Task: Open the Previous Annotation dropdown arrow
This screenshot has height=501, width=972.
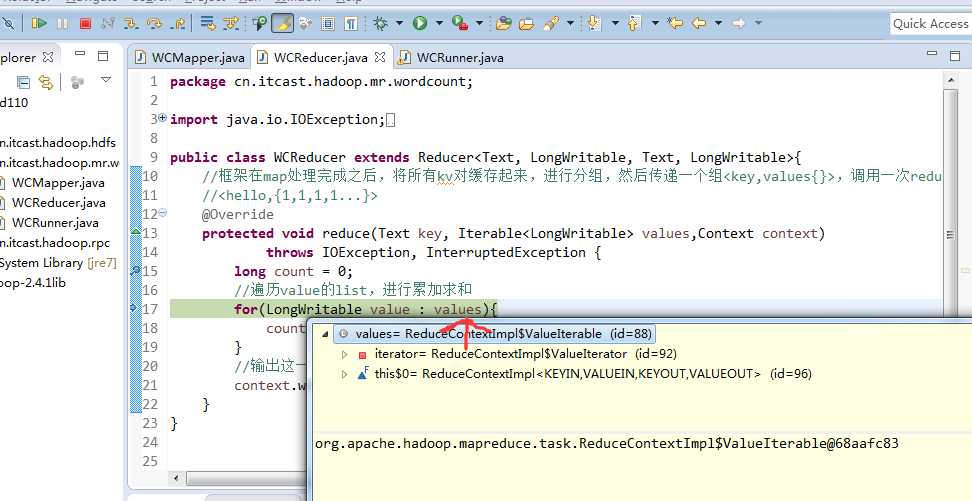Action: coord(655,24)
